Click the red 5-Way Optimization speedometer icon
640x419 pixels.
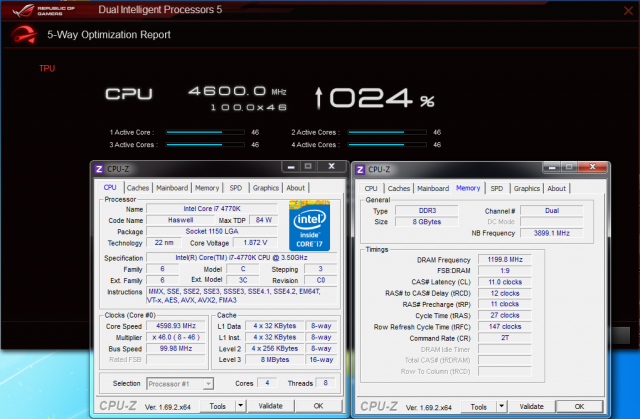click(24, 35)
